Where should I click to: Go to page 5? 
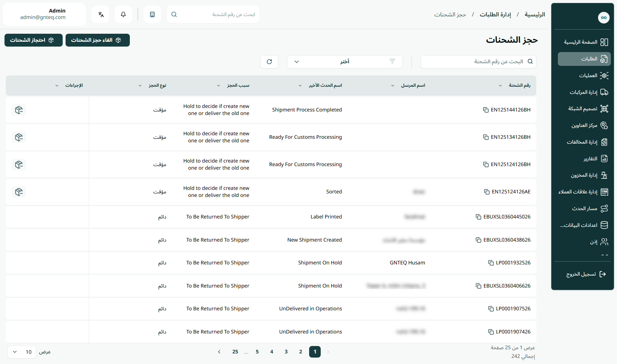click(x=257, y=352)
